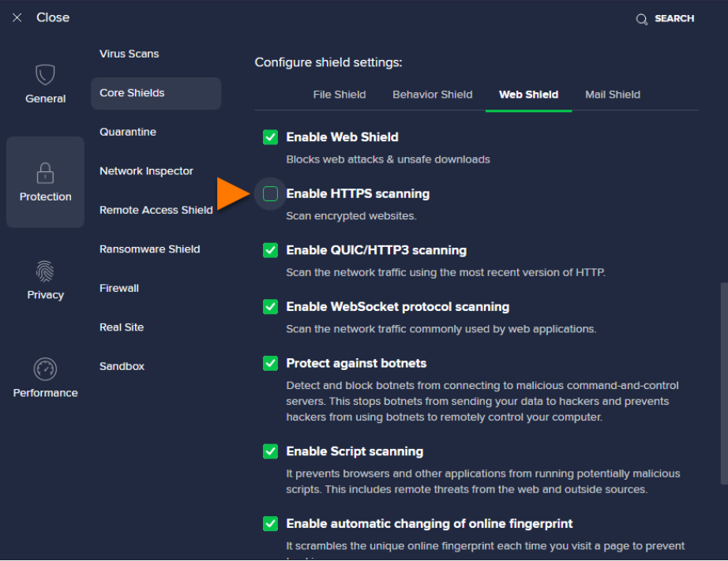Switch to the File Shield tab
The height and width of the screenshot is (561, 728).
[x=340, y=95]
